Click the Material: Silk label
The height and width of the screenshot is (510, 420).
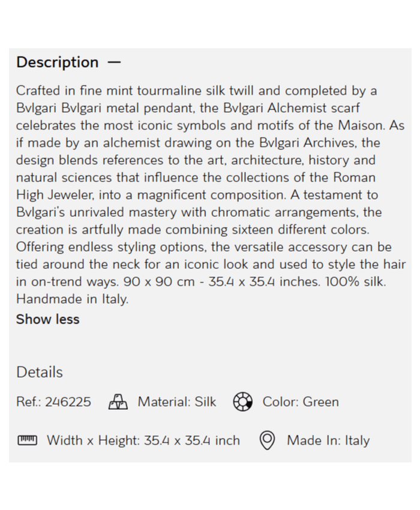(x=177, y=402)
